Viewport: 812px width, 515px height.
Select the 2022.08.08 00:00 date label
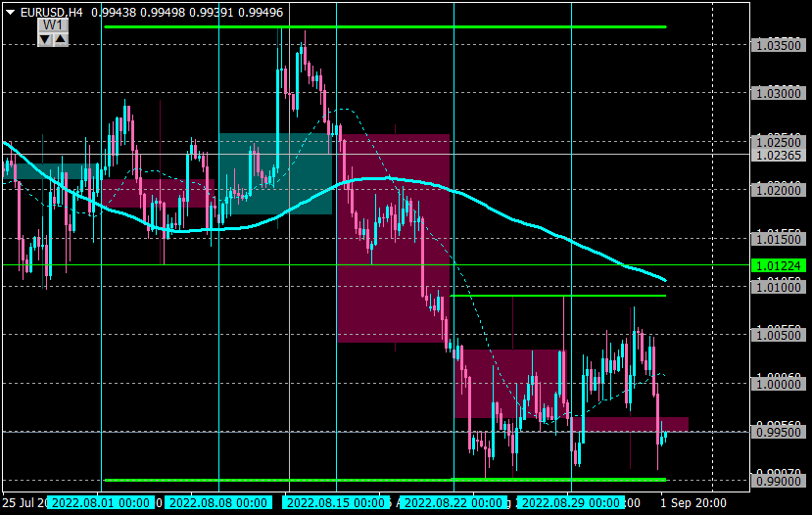218,502
